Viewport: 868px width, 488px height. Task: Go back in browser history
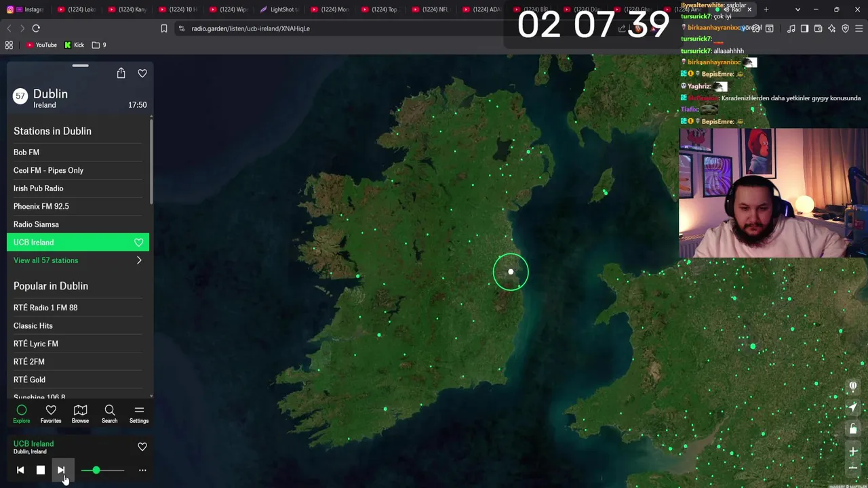tap(9, 28)
